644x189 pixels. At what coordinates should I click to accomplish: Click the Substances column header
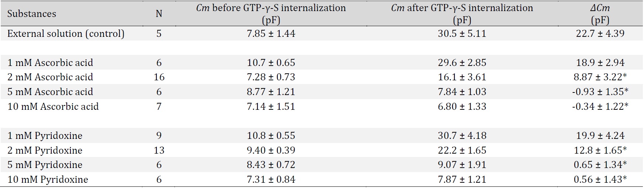click(32, 14)
